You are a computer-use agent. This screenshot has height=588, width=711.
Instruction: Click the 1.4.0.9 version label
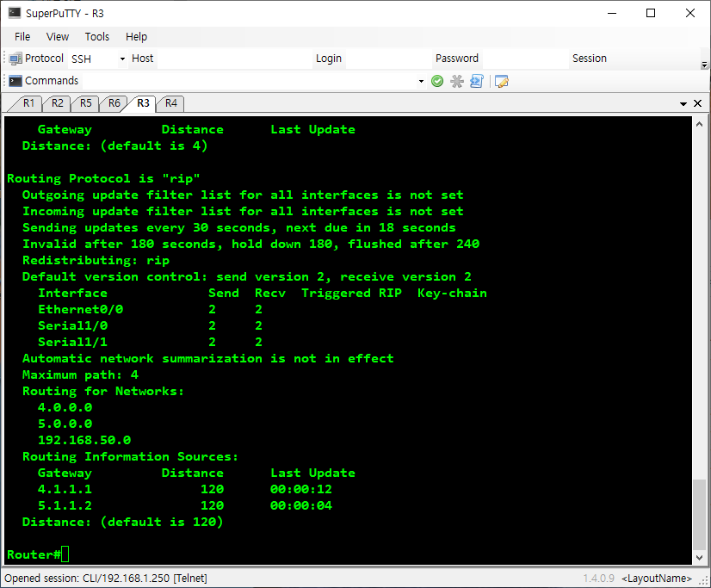pyautogui.click(x=598, y=579)
